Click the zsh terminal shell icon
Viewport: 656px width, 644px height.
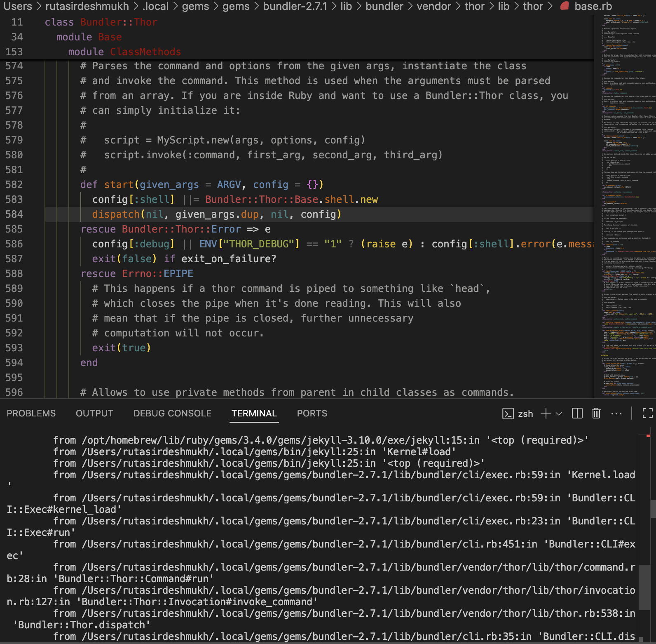tap(508, 414)
